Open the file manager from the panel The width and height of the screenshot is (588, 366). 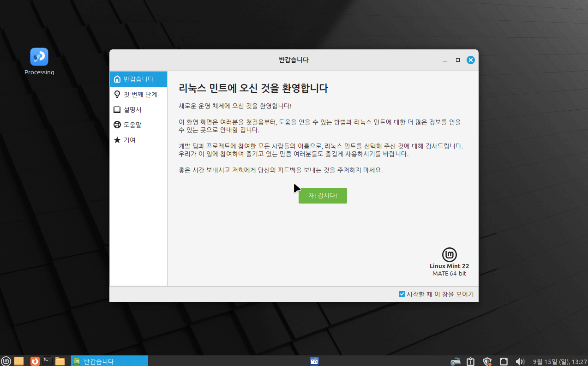point(60,361)
